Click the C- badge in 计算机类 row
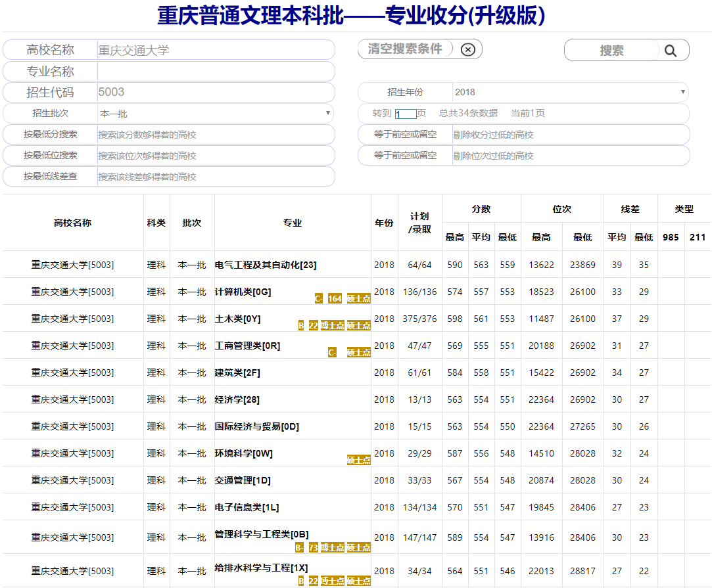This screenshot has width=712, height=588. [x=318, y=298]
